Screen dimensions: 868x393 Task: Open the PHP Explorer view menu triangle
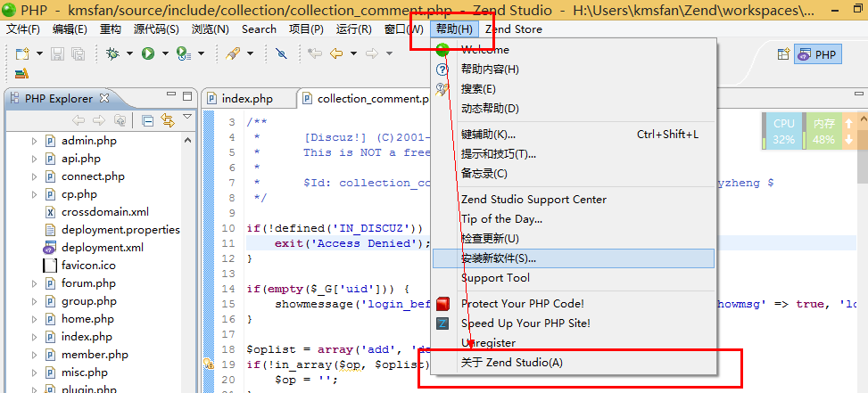click(187, 117)
